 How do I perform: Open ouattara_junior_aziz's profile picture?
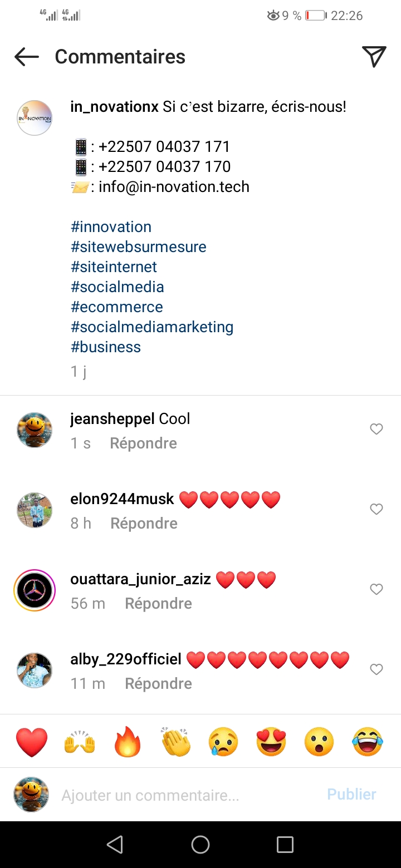click(35, 590)
